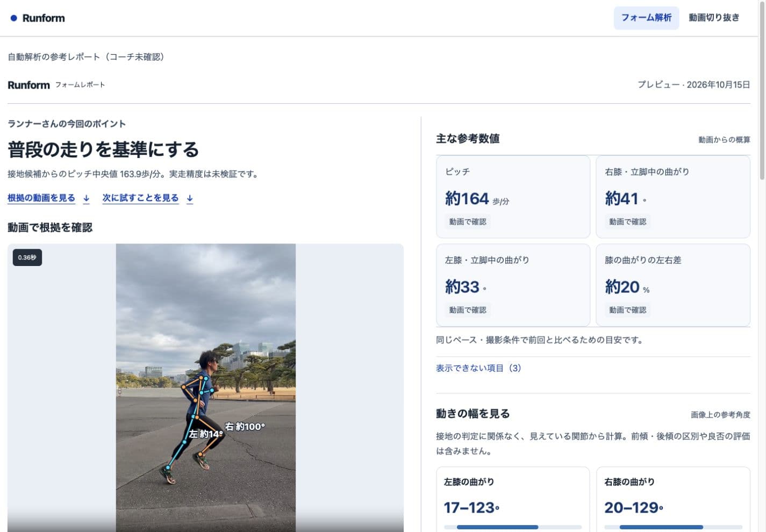Expand 表示できない項目（3）
766x532 pixels.
(478, 368)
